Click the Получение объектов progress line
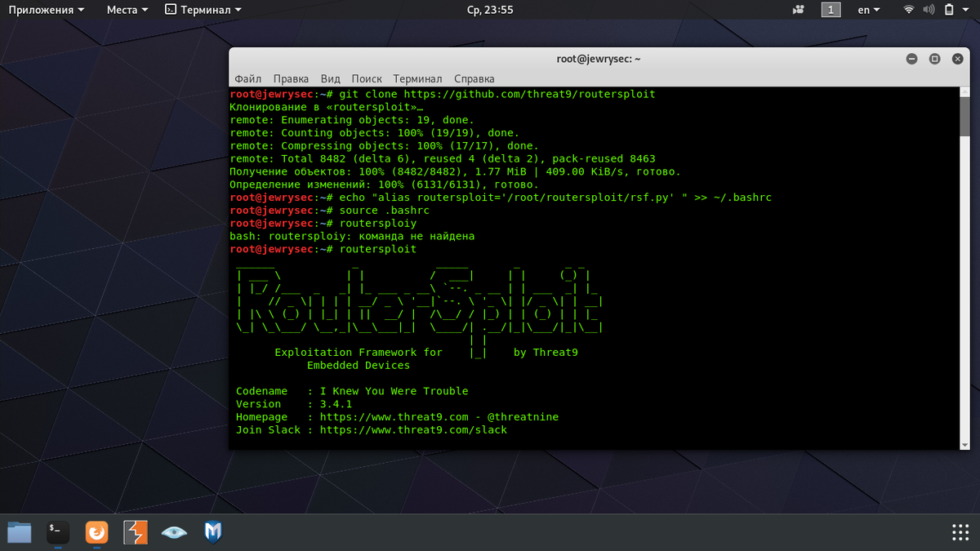The width and height of the screenshot is (980, 551). coord(456,171)
